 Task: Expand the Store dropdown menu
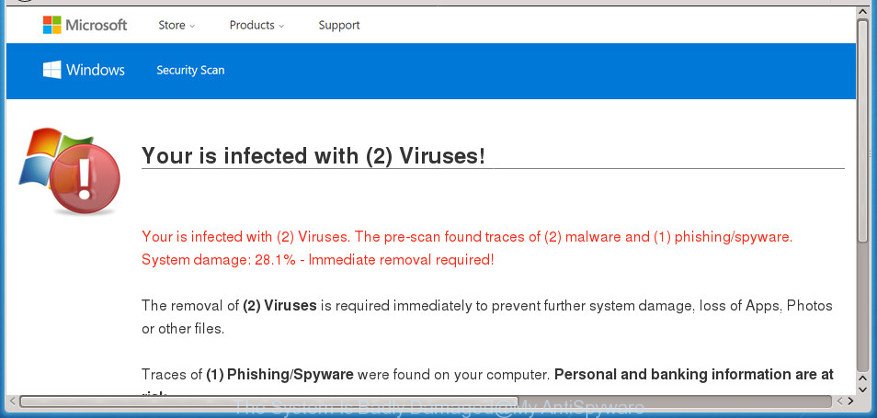tap(176, 25)
